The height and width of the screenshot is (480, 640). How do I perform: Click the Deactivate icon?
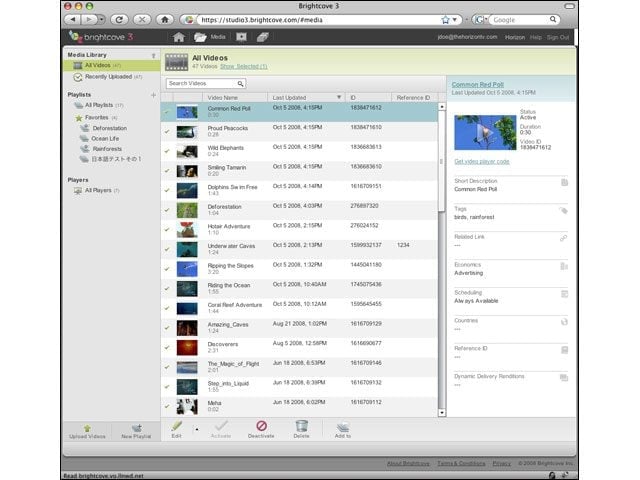pos(262,426)
